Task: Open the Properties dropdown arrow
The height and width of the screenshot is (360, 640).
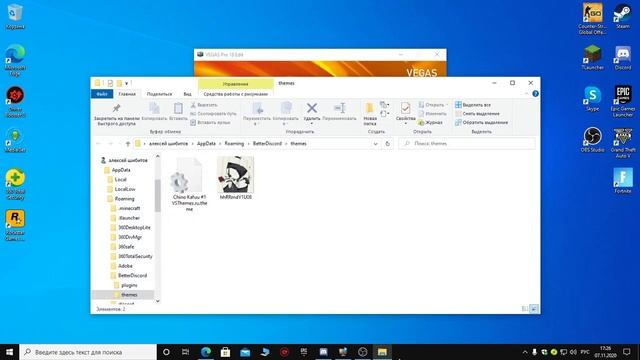Action: (405, 124)
